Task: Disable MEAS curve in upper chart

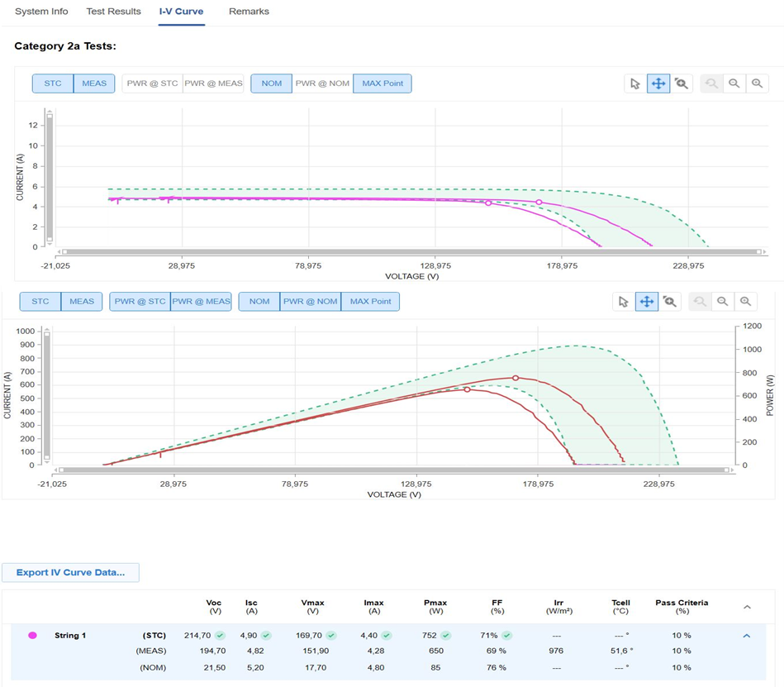Action: pyautogui.click(x=94, y=83)
